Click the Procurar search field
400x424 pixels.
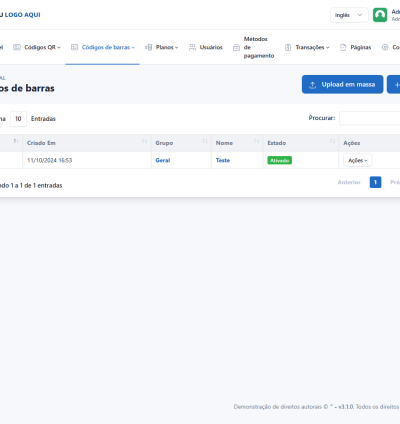[x=370, y=118]
